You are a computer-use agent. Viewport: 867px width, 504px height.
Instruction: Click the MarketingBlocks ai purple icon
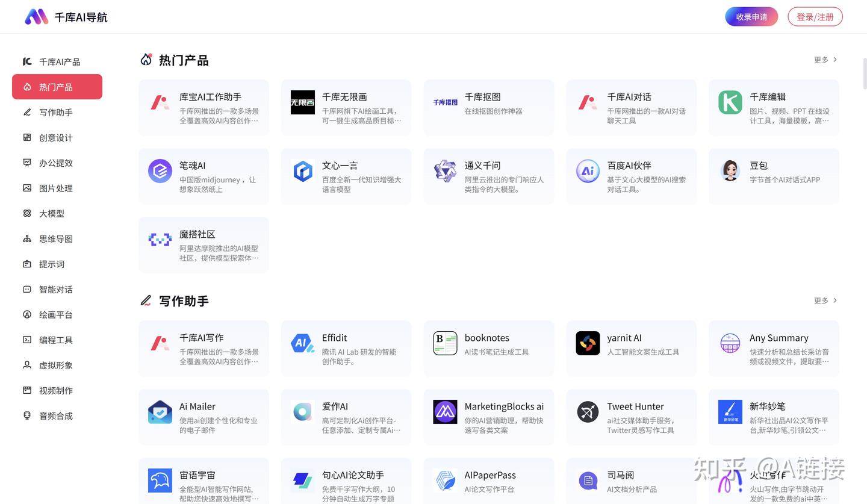446,412
